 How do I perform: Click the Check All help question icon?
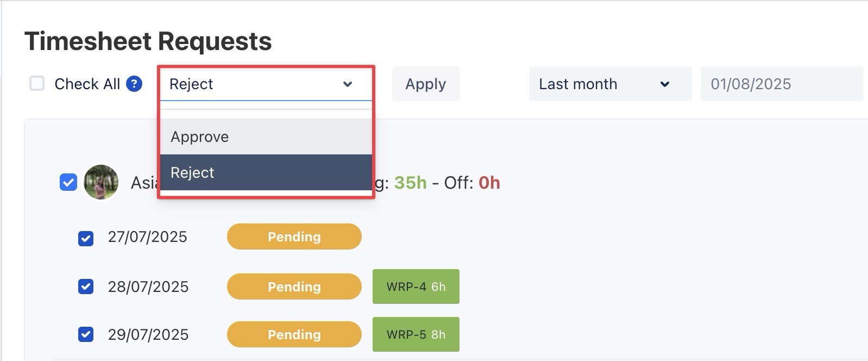pyautogui.click(x=134, y=84)
